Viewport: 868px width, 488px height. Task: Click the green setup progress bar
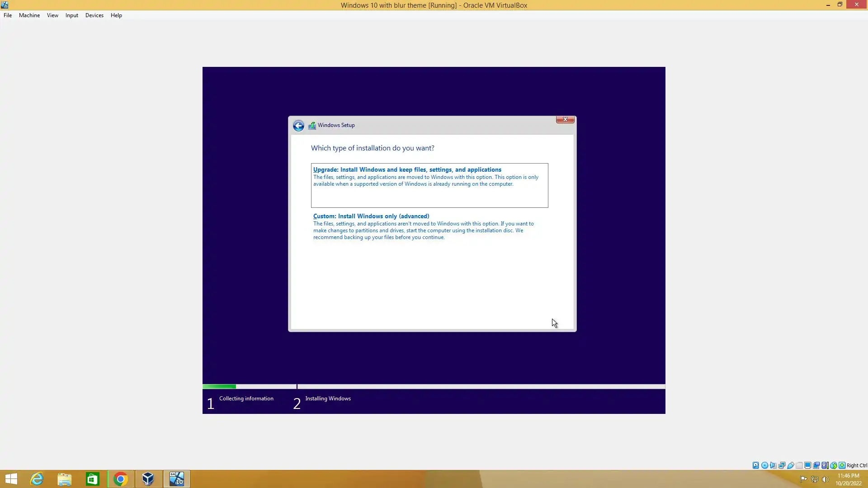[219, 386]
